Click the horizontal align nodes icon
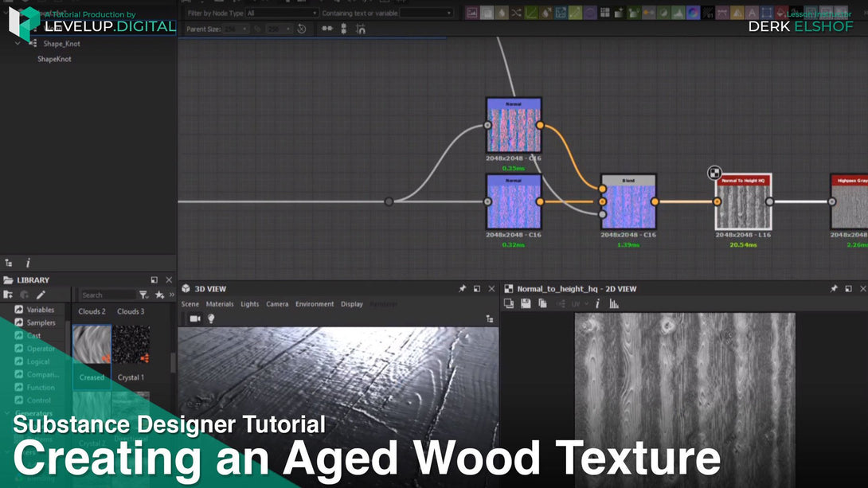 [x=327, y=28]
